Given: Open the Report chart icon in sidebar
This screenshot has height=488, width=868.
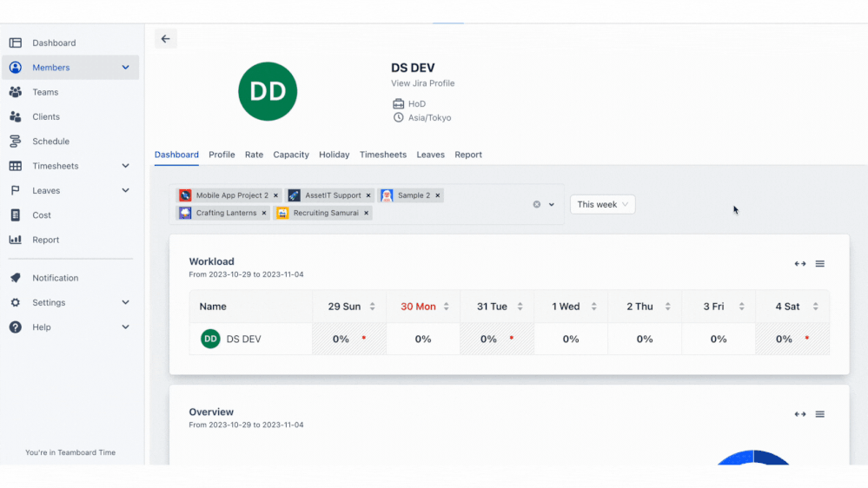Looking at the screenshot, I should pos(16,240).
